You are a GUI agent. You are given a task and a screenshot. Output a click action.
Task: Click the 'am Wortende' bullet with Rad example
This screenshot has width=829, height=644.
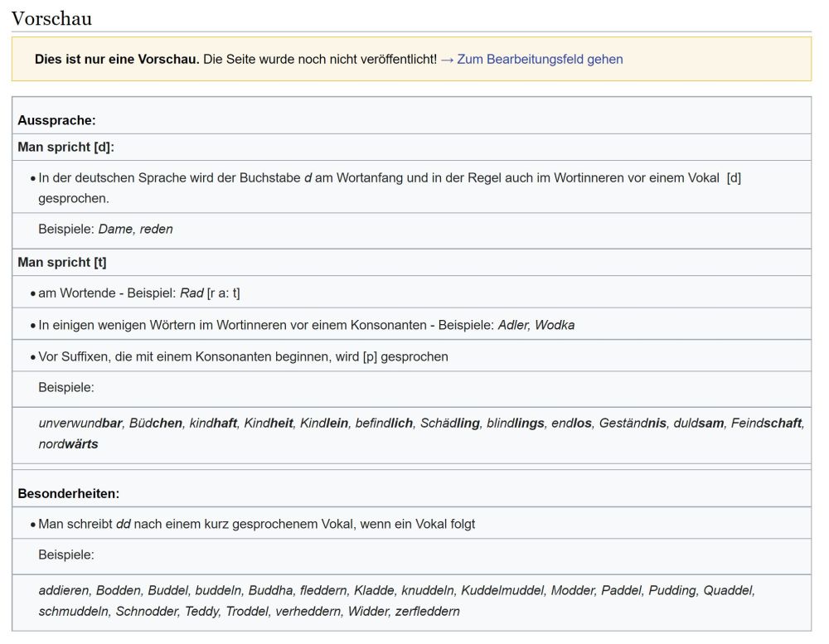138,293
